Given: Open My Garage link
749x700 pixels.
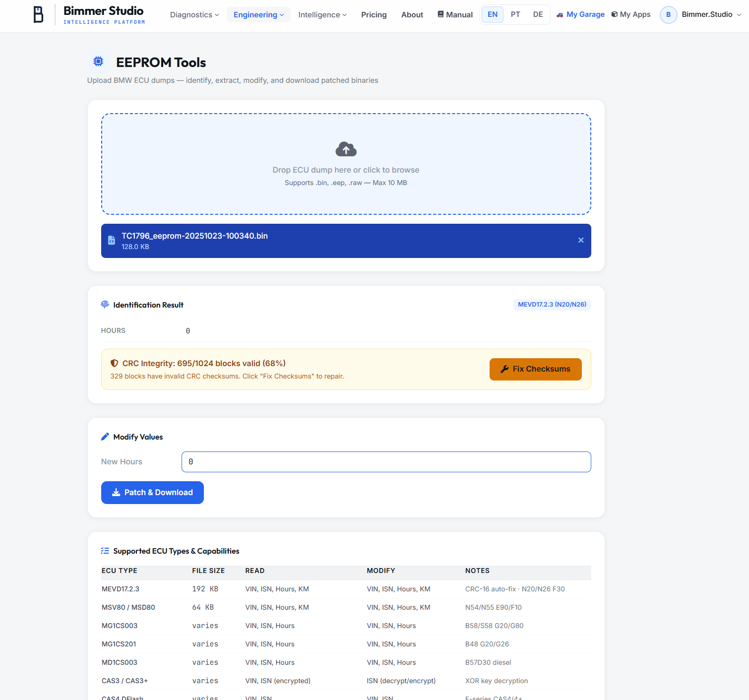Looking at the screenshot, I should (x=581, y=14).
